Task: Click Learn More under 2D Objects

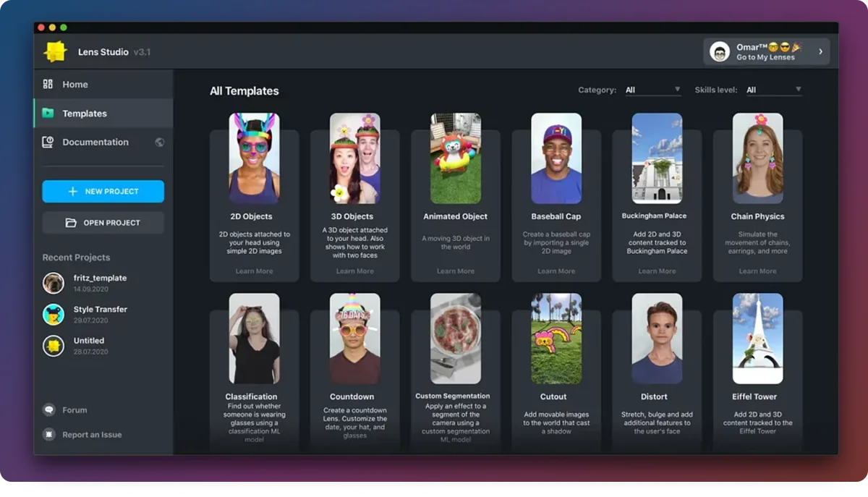Action: (x=254, y=271)
